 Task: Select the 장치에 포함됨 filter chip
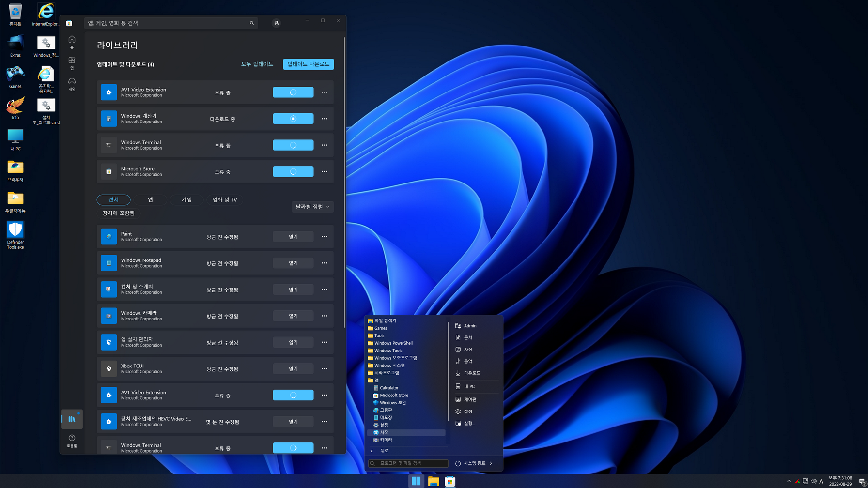pos(118,213)
